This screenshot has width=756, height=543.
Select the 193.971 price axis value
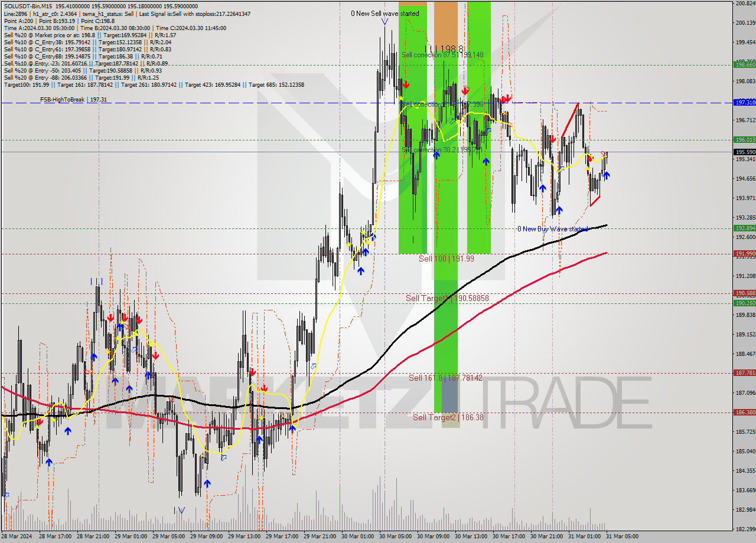pyautogui.click(x=745, y=198)
